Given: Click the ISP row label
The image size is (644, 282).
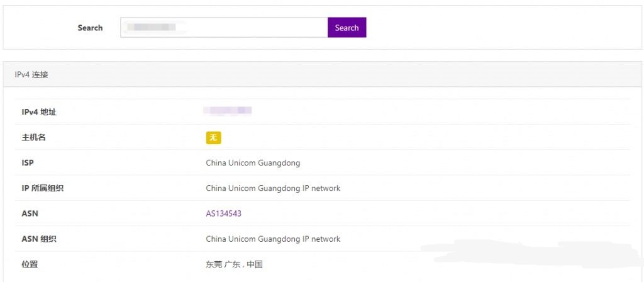Looking at the screenshot, I should tap(28, 163).
